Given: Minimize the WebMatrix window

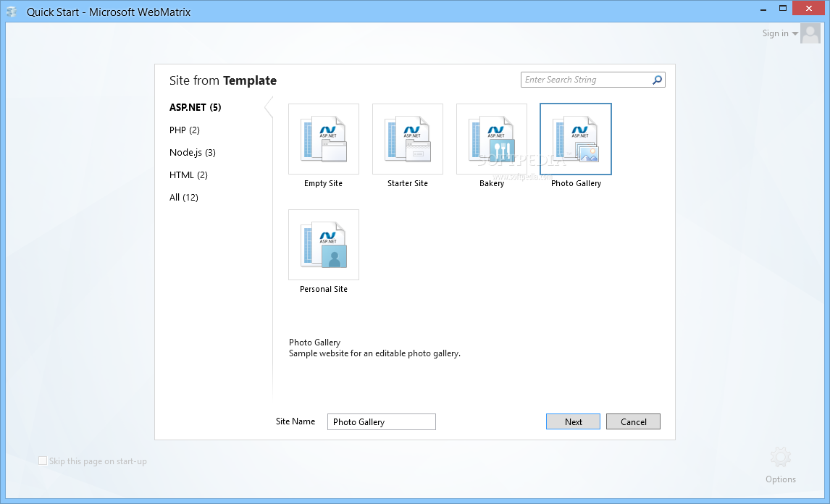Looking at the screenshot, I should 763,9.
